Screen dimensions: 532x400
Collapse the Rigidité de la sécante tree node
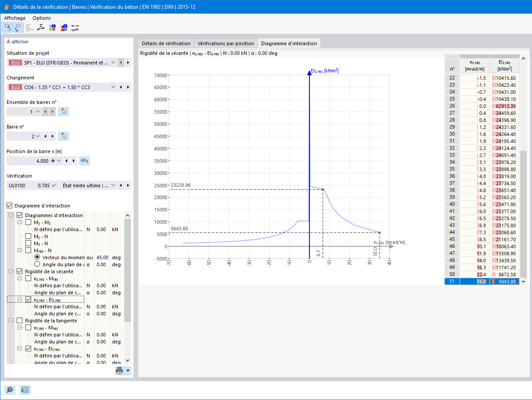coord(11,271)
